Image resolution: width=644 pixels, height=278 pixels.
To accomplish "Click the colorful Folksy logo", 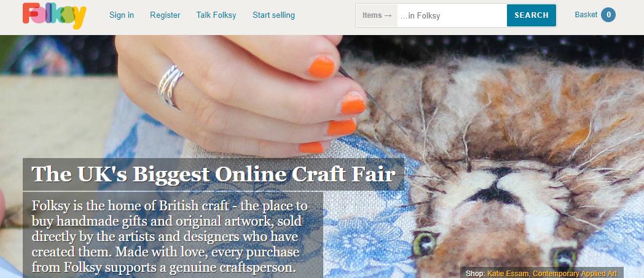I will point(54,15).
